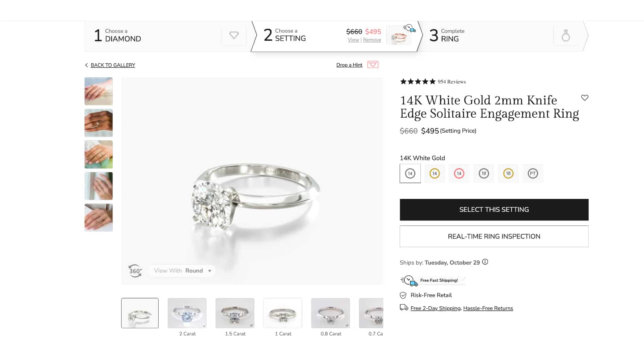
Task: Add ring to wishlist heart icon
Action: click(584, 98)
